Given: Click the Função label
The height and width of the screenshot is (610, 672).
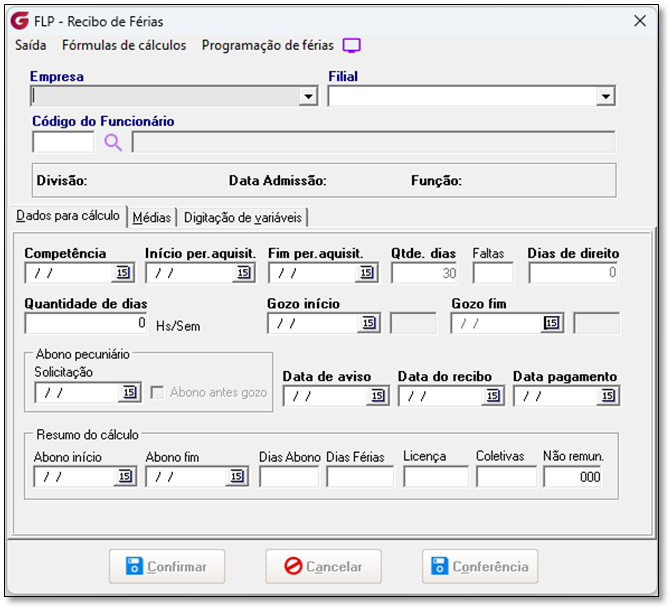Looking at the screenshot, I should click(436, 180).
